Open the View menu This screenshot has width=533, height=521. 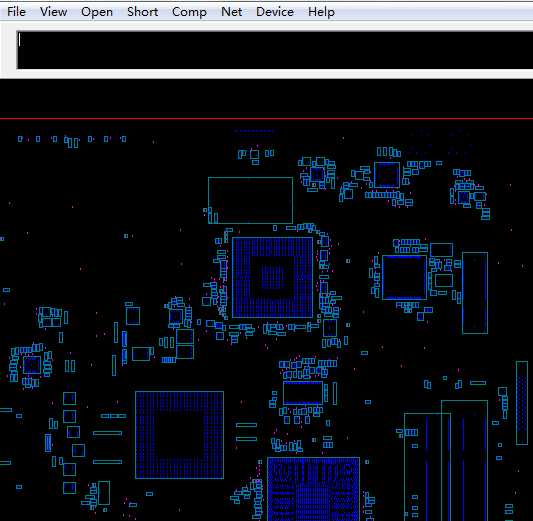click(53, 12)
